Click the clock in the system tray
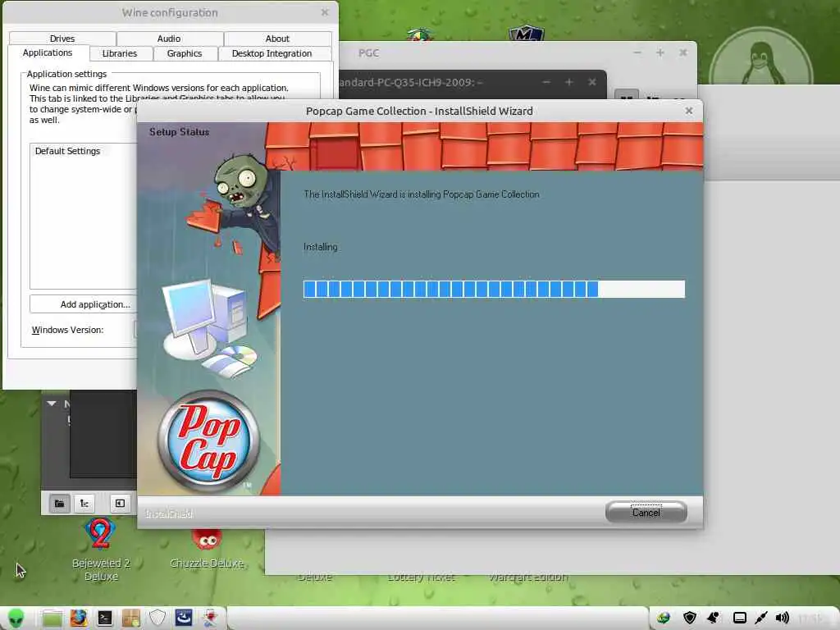Viewport: 840px width, 630px height. coord(810,619)
